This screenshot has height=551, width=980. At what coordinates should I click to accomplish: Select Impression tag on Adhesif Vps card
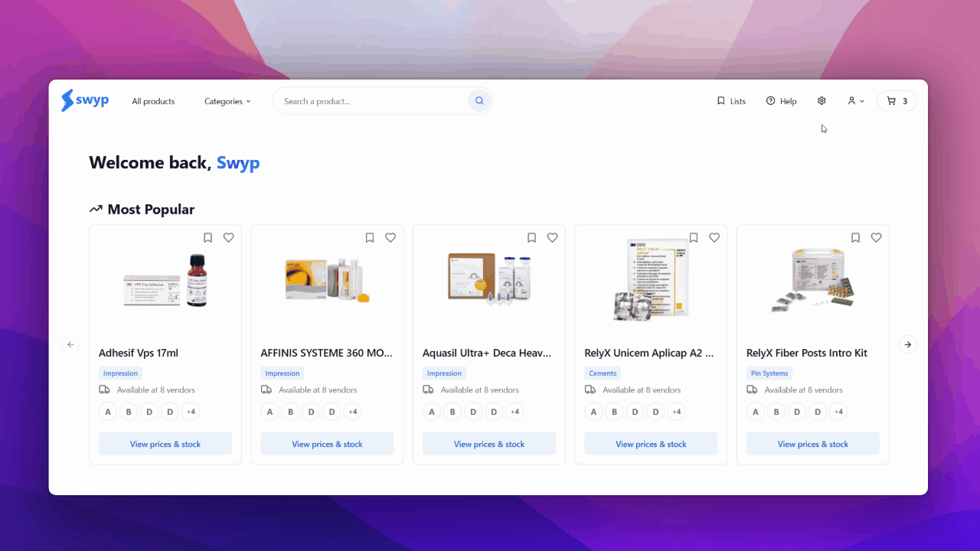pos(120,373)
